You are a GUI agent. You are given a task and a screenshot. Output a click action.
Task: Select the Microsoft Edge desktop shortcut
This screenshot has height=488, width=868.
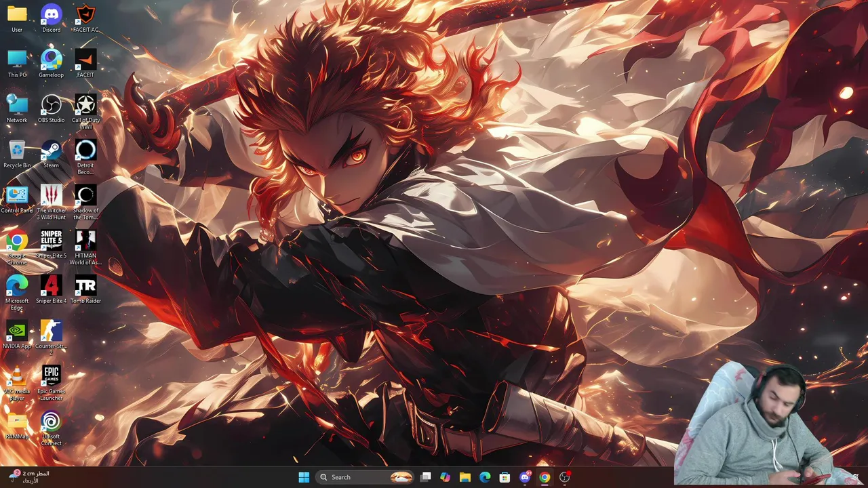[x=17, y=293]
